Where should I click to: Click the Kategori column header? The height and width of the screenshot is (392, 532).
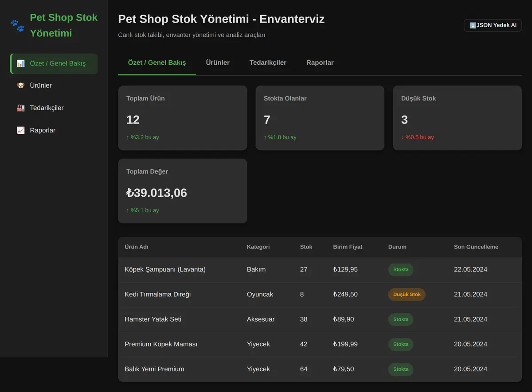258,247
